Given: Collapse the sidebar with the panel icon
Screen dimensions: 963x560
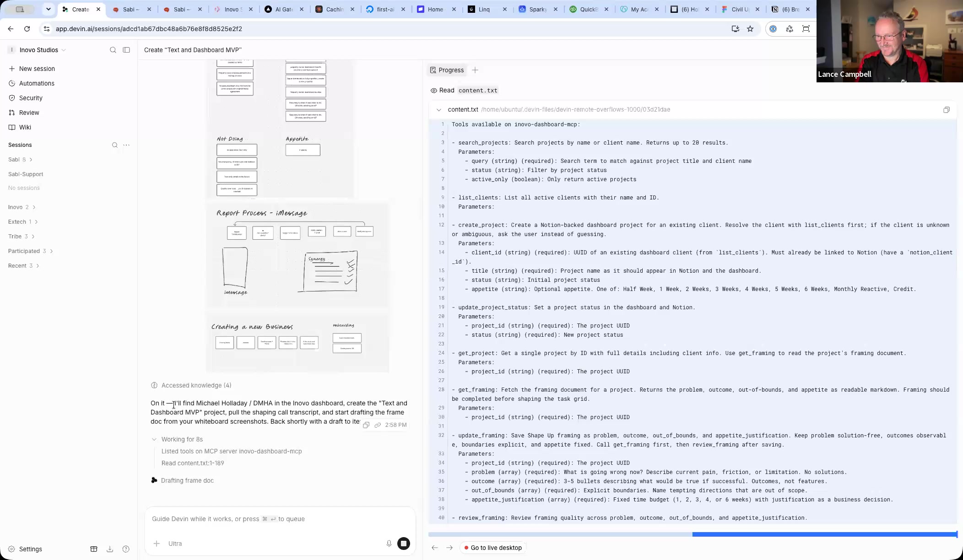Looking at the screenshot, I should 126,50.
